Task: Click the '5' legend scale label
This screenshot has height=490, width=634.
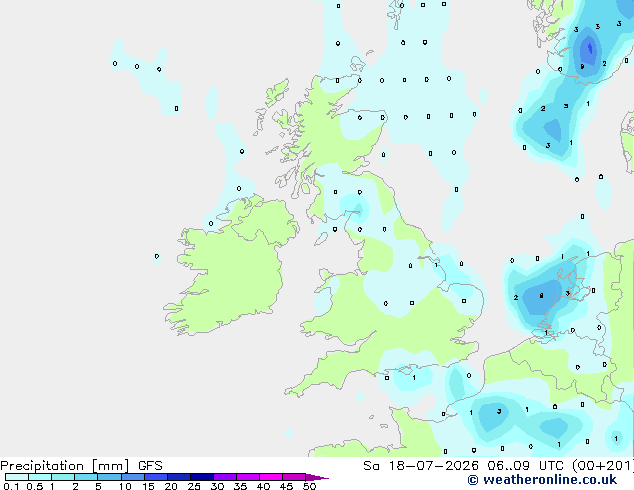Action: coord(98,486)
